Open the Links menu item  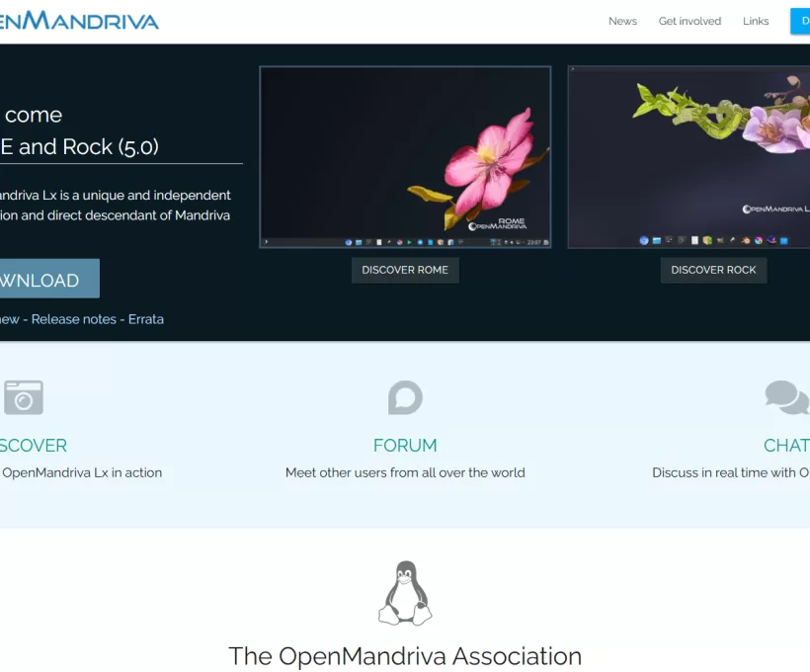pyautogui.click(x=756, y=21)
